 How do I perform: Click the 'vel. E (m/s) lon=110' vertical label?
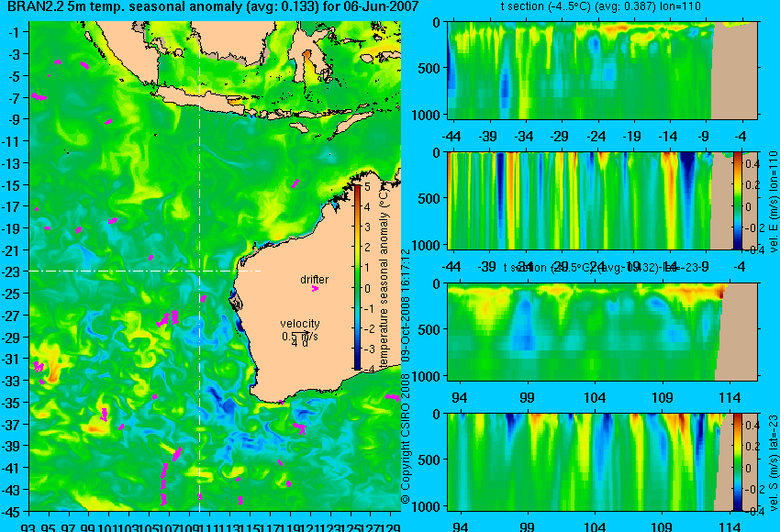773,202
